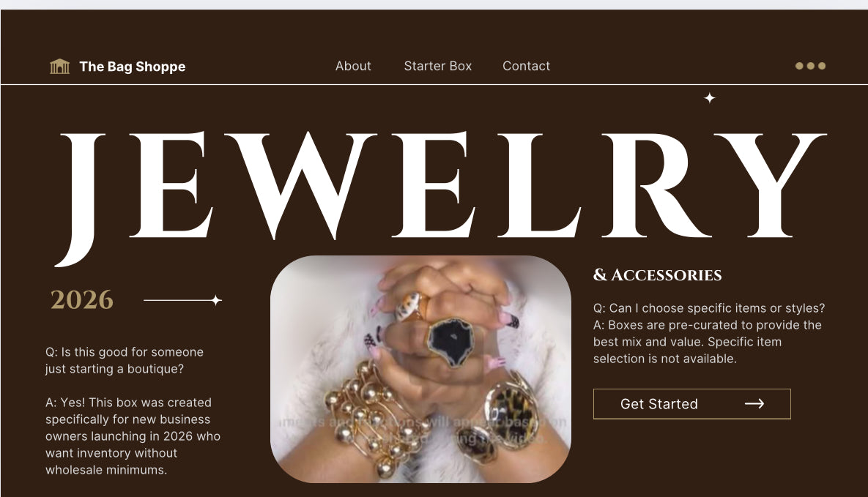Click the building logo icon beside The Bag Shoppe
The image size is (868, 497).
point(59,67)
